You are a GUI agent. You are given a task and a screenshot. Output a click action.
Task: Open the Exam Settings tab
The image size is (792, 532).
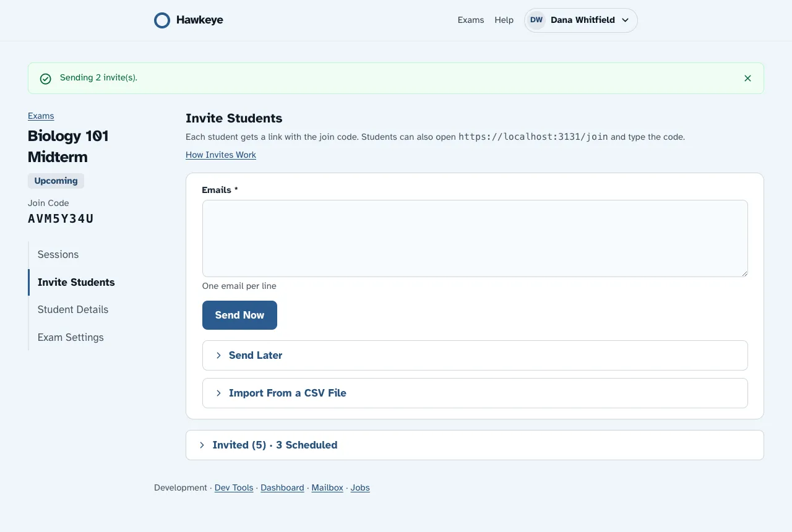(71, 338)
